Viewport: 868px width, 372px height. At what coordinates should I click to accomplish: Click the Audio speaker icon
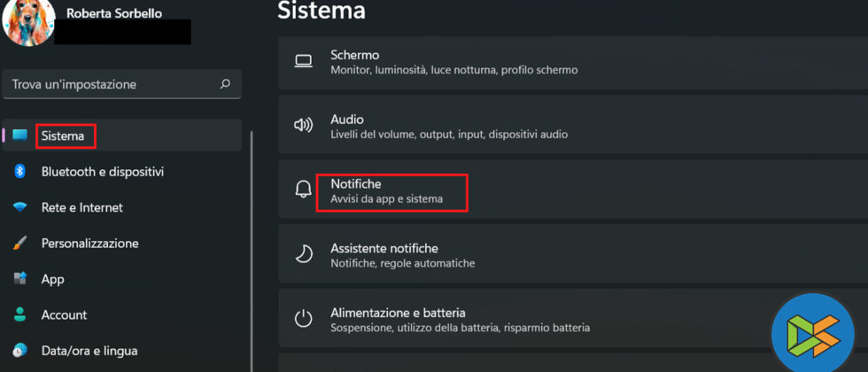click(304, 125)
